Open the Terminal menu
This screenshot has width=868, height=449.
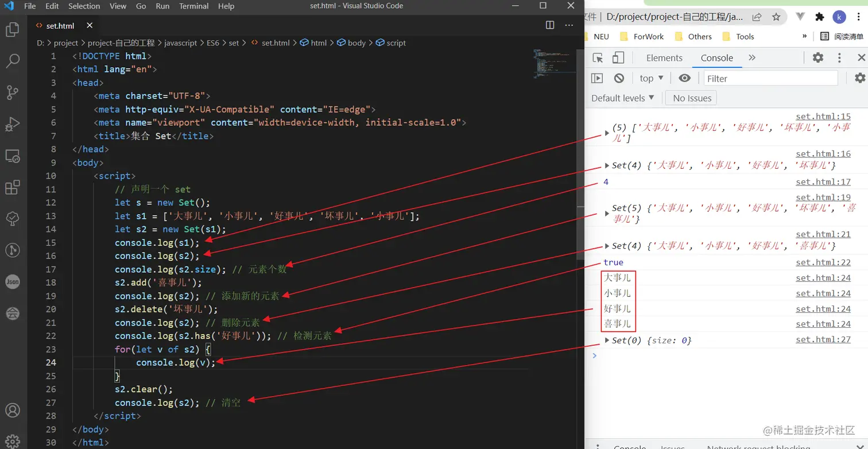(x=194, y=6)
